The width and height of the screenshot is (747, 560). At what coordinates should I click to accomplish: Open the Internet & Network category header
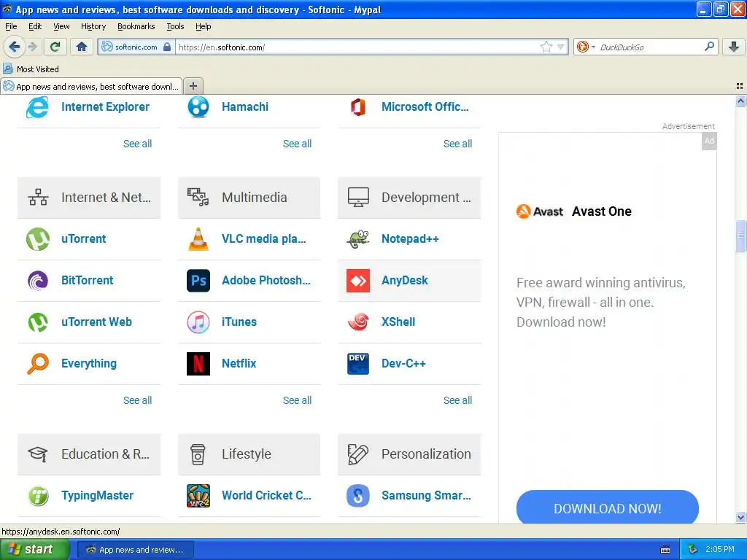point(89,198)
